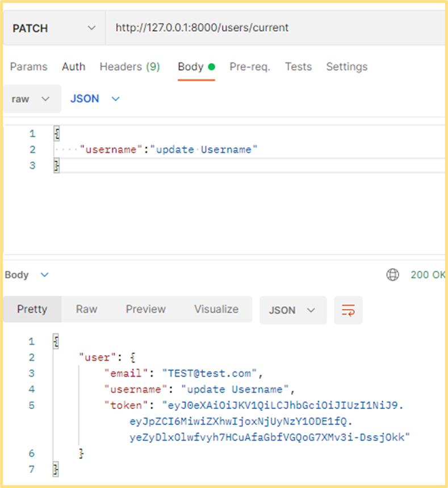Click the token line starting "eyJpZCI6"
448x488 pixels.
coord(241,422)
